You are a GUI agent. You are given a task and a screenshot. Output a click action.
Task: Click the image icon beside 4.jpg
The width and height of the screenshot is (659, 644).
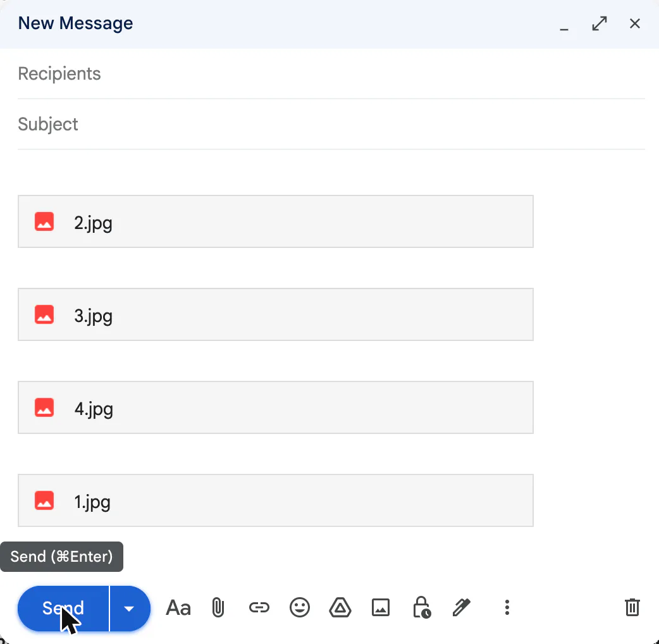pyautogui.click(x=44, y=408)
